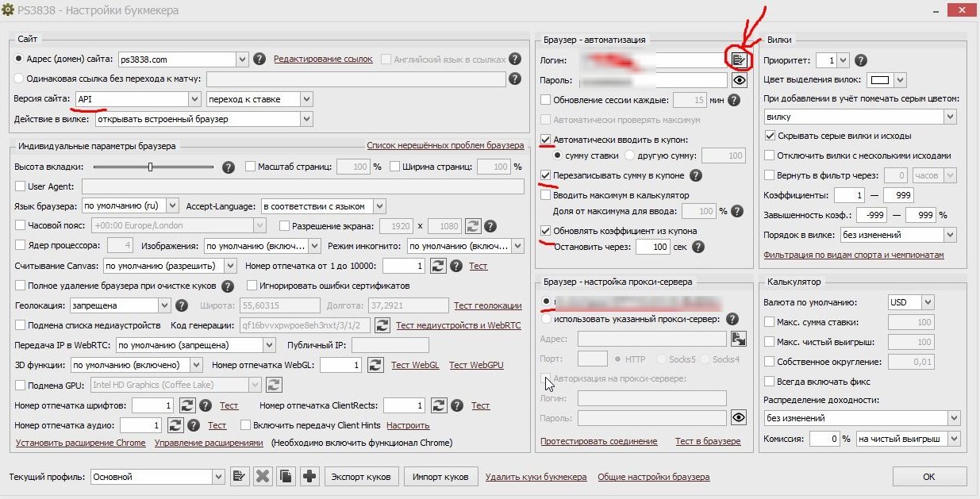Click refresh icon next to Подмена GPU dropdown

click(x=274, y=385)
